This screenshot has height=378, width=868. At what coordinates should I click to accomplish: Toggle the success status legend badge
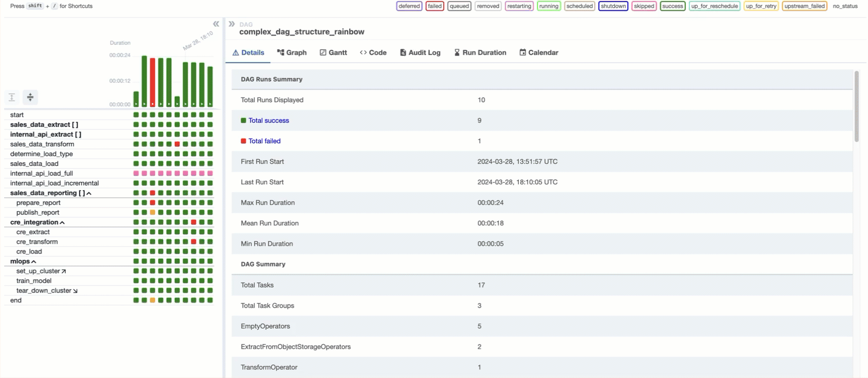click(x=672, y=6)
